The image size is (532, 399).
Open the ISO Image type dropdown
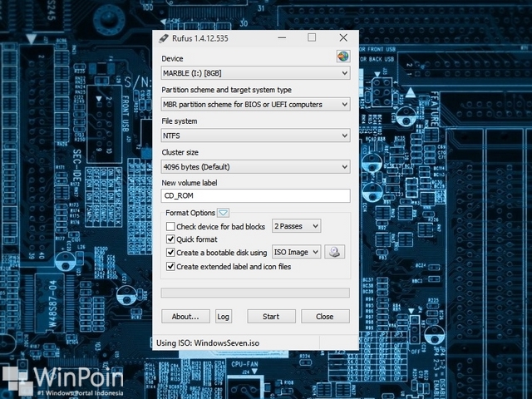[296, 252]
